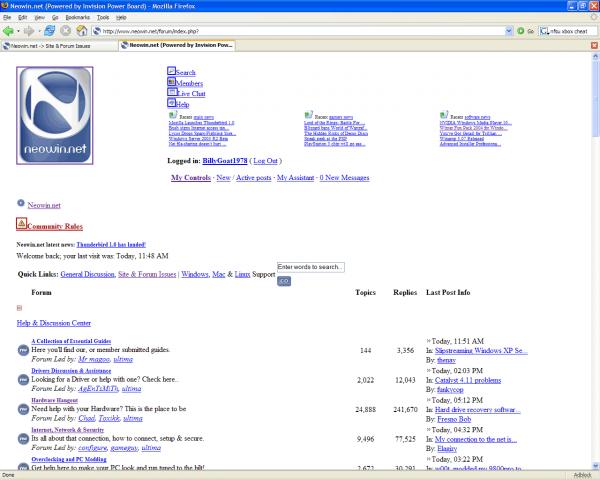600x480 pixels.
Task: Click the Enter words to search field
Action: (310, 267)
